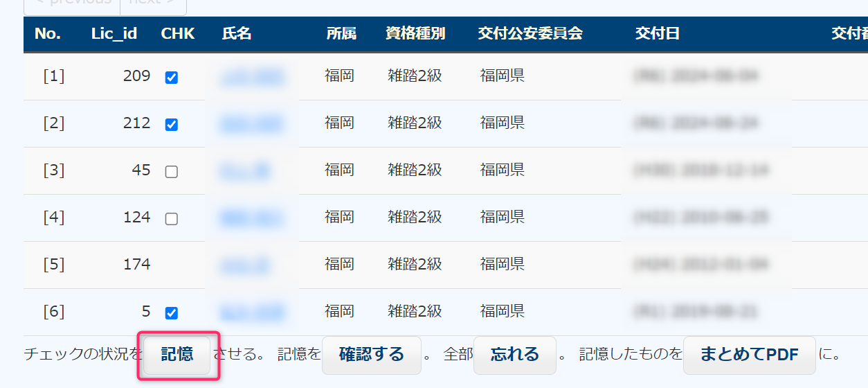Open the name link for Lic_id 212
The height and width of the screenshot is (388, 868).
[x=252, y=124]
